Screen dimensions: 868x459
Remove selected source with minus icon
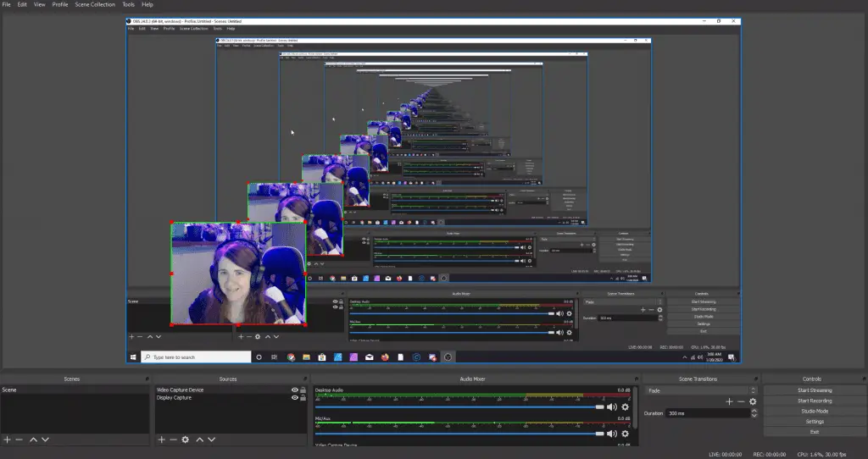pyautogui.click(x=173, y=440)
